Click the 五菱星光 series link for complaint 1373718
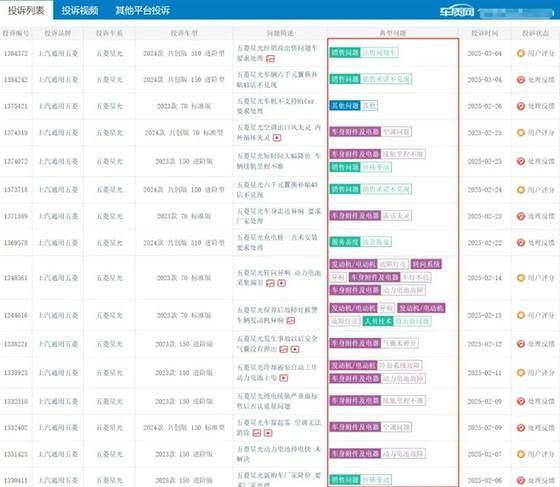This screenshot has width=560, height=487. click(110, 190)
